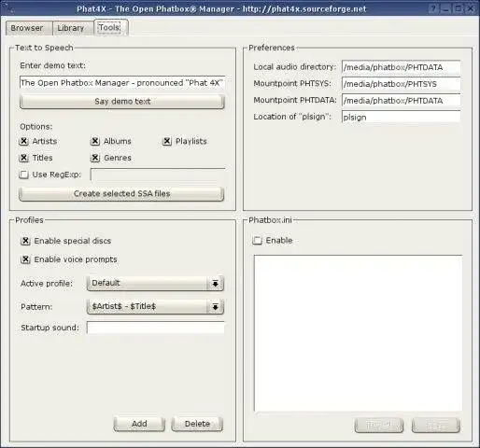Image resolution: width=480 pixels, height=448 pixels.
Task: Close the Phat4X window
Action: (471, 8)
